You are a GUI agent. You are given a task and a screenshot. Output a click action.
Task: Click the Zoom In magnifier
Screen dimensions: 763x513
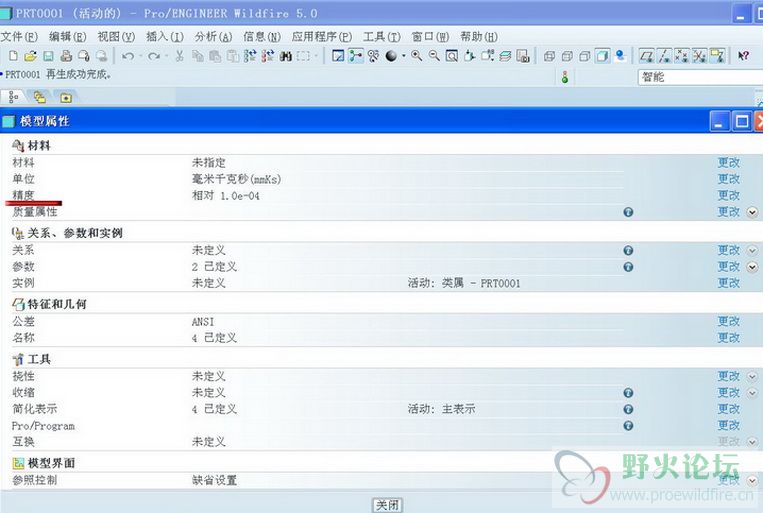pos(416,56)
